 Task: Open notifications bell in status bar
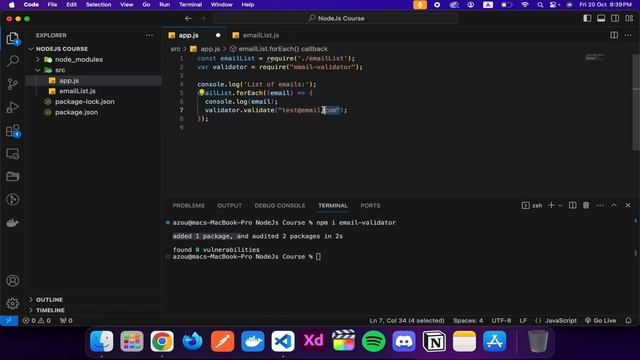629,320
